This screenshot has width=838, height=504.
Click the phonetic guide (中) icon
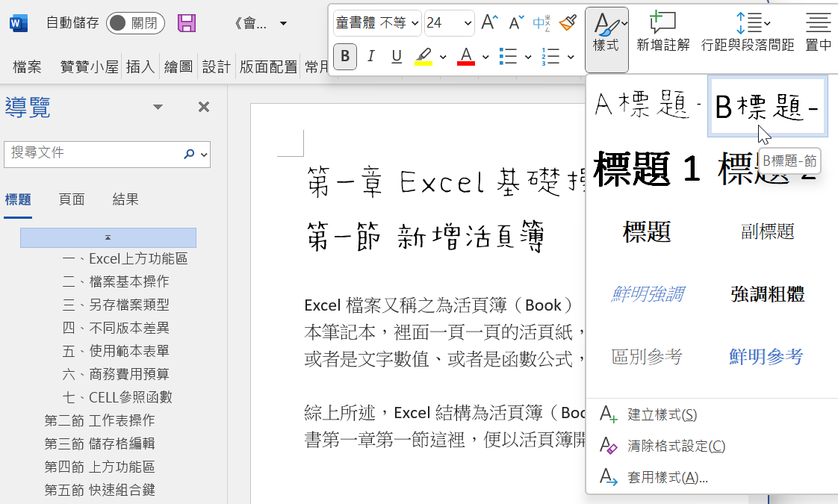541,22
